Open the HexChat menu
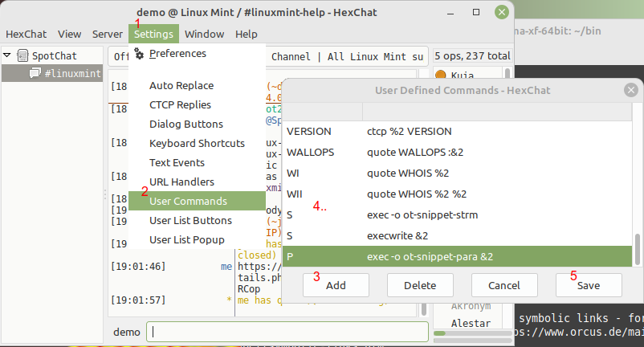644x347 pixels. (x=26, y=34)
